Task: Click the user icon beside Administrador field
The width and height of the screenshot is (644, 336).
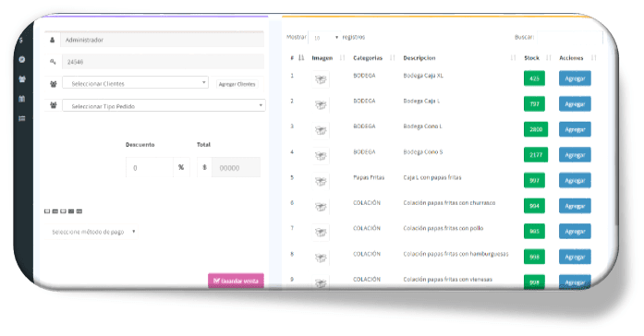Action: (52, 41)
